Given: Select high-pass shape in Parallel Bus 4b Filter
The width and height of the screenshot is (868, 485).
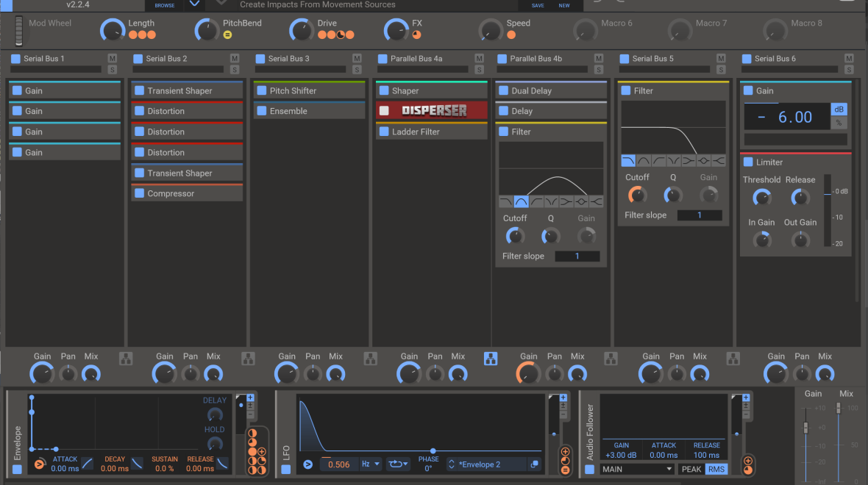Looking at the screenshot, I should (x=536, y=202).
